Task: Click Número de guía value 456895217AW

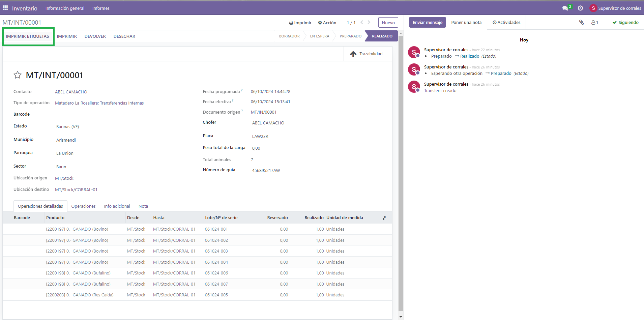Action: point(266,171)
